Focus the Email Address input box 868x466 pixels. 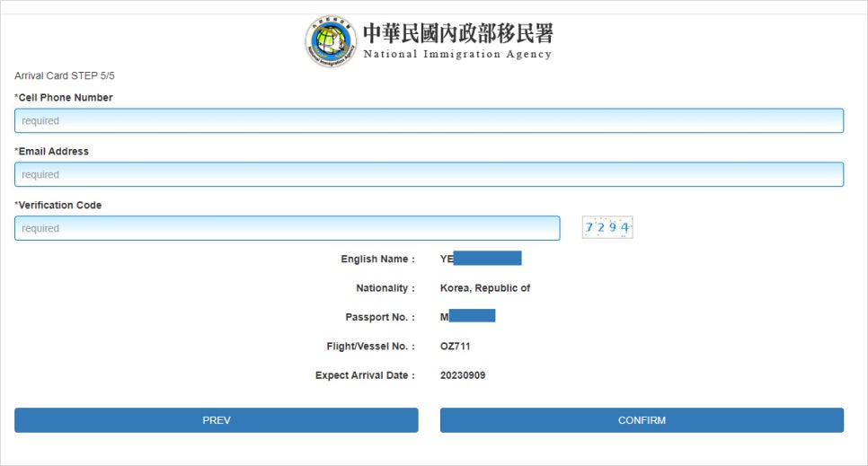click(429, 174)
